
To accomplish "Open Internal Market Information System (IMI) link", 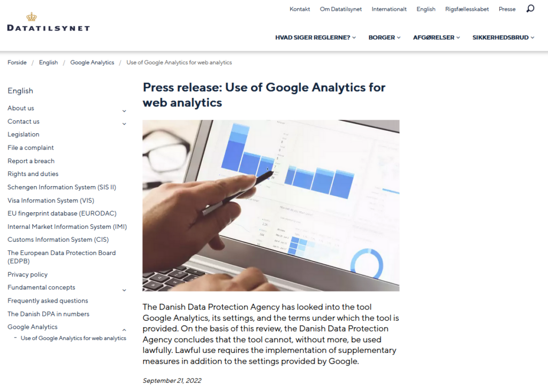I will tap(67, 226).
